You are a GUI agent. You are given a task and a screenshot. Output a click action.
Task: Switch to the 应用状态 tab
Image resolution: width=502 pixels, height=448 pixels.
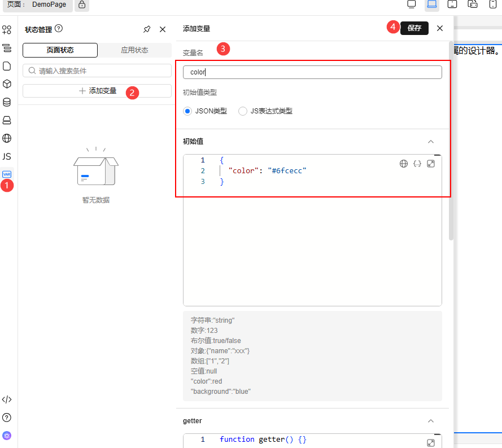click(134, 50)
